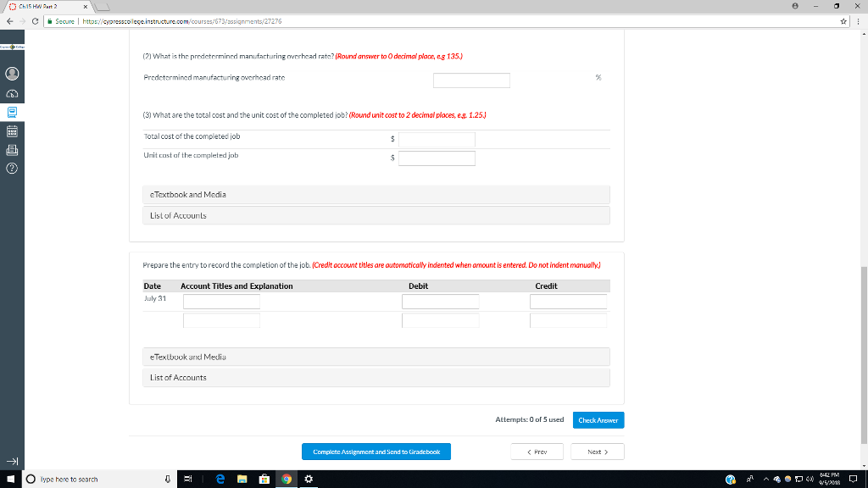
Task: Click the predetermined overhead rate input field
Action: [x=471, y=80]
